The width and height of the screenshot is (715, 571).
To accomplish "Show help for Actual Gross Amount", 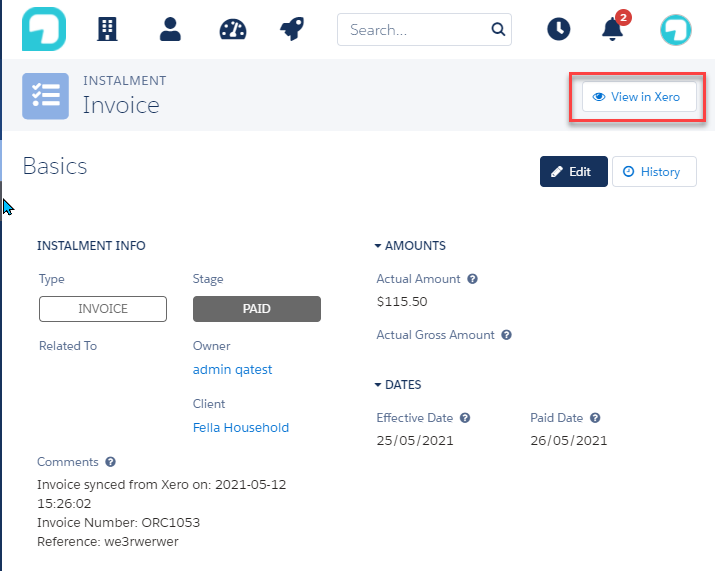I will point(506,335).
